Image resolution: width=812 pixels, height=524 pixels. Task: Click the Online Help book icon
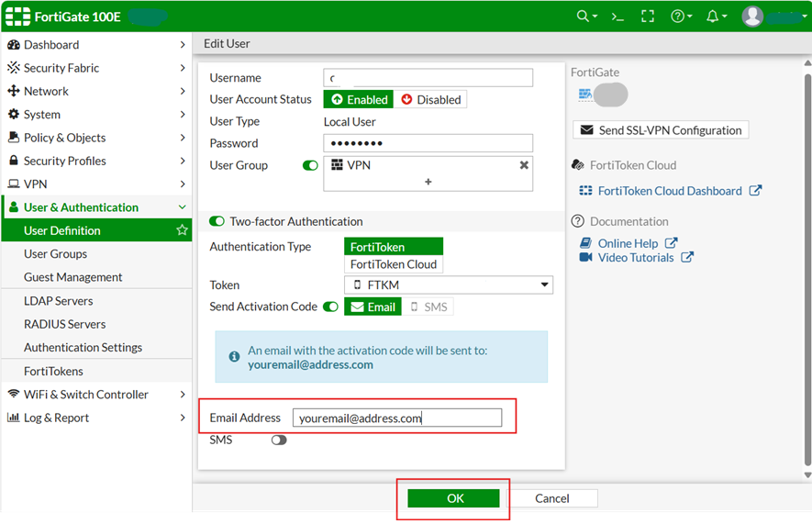pyautogui.click(x=585, y=243)
